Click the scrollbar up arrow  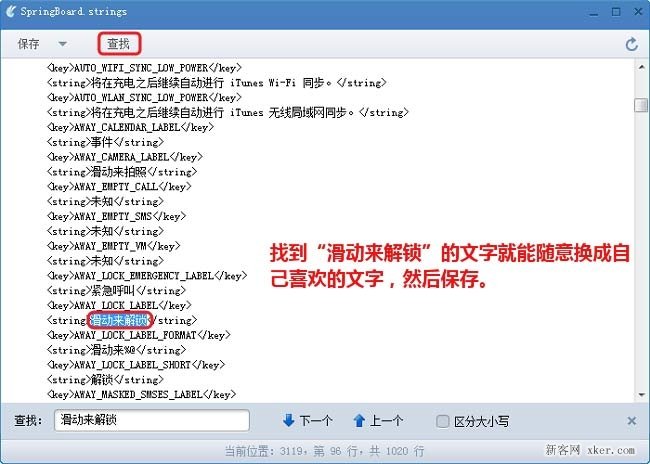641,67
